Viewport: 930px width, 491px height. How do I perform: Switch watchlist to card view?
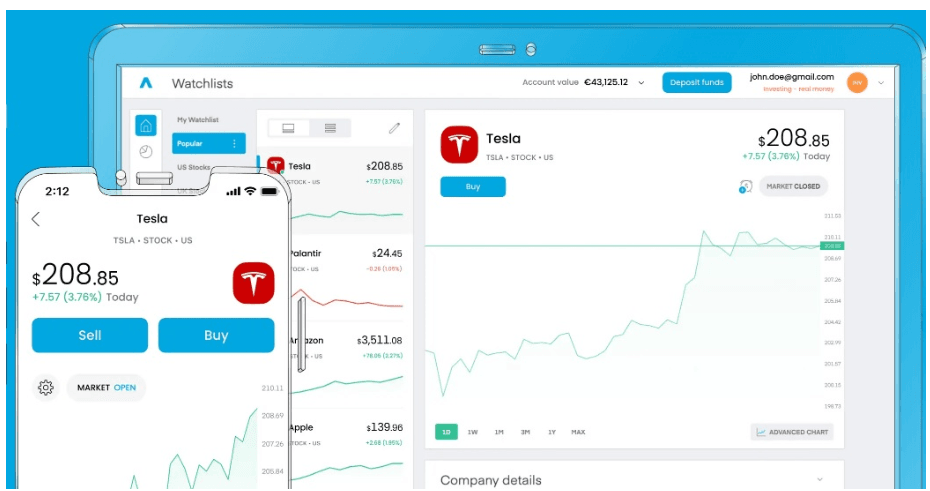(x=289, y=128)
